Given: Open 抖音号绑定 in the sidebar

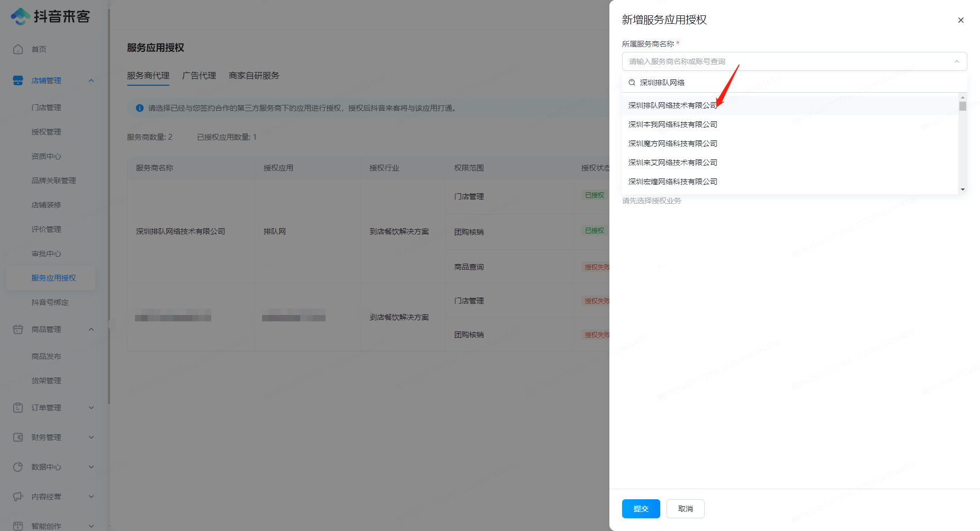Looking at the screenshot, I should [50, 302].
